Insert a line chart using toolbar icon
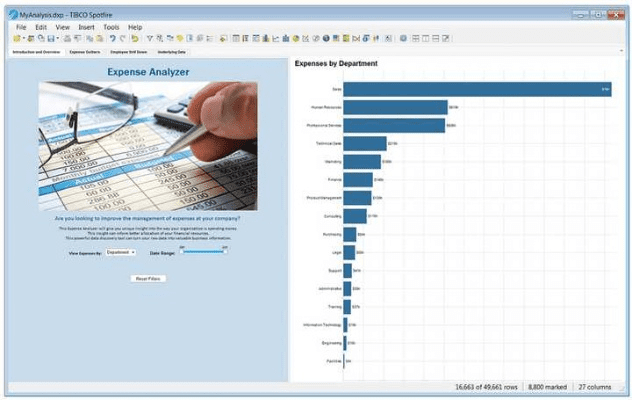 click(275, 38)
